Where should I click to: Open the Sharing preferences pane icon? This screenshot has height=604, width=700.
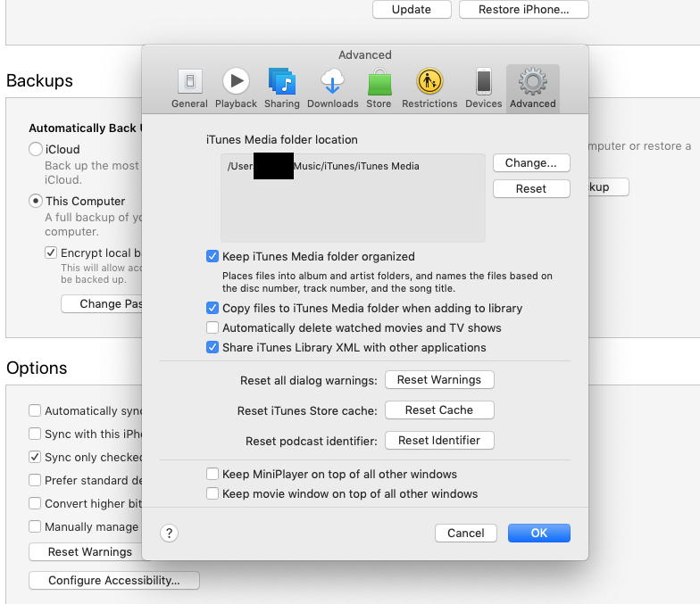point(282,81)
